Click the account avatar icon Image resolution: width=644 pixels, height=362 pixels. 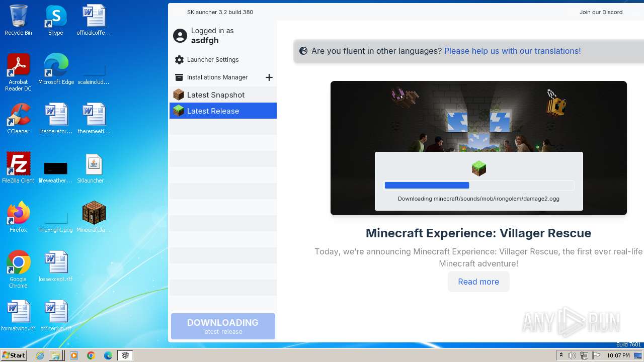[x=180, y=36]
